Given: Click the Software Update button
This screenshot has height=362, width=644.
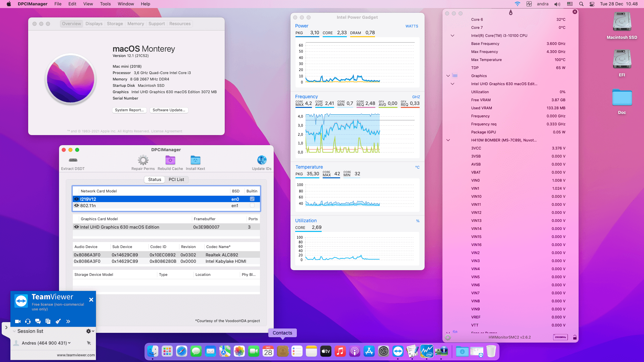Looking at the screenshot, I should pos(169,110).
